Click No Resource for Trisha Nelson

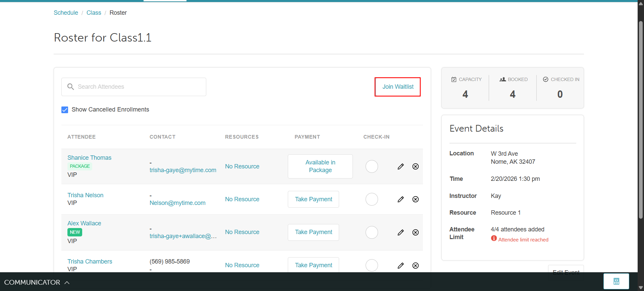coord(242,199)
